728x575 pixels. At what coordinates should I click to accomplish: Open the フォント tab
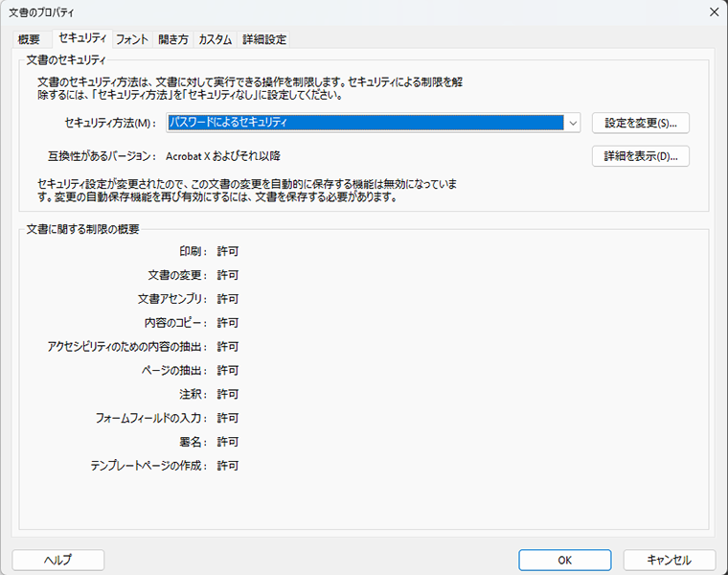click(132, 39)
